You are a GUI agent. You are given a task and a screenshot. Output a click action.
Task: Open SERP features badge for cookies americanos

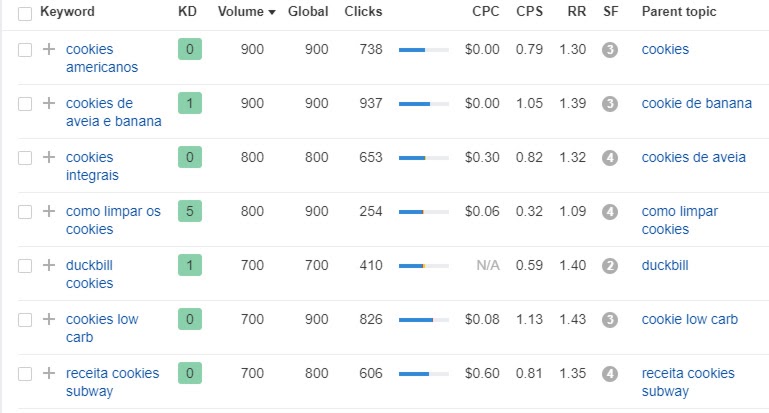[610, 50]
